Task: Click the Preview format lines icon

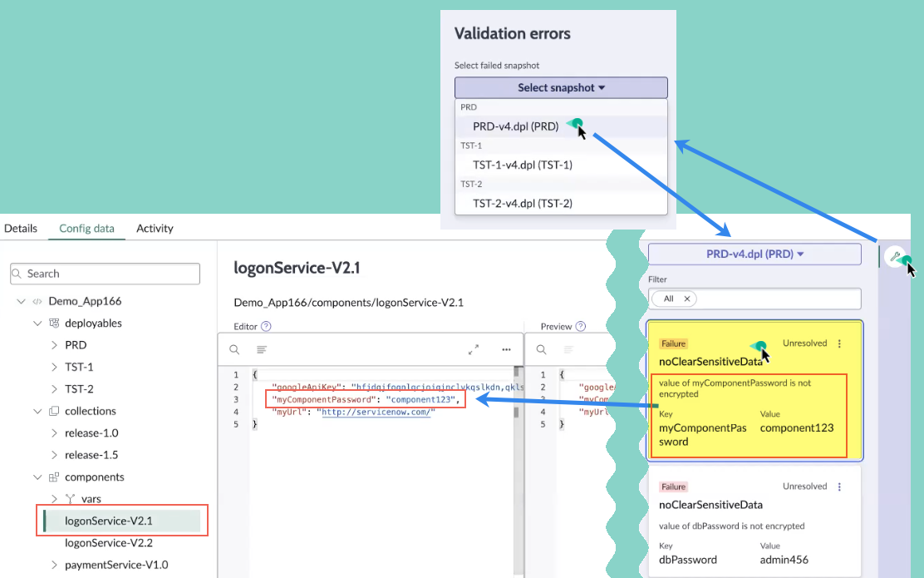Action: (568, 350)
